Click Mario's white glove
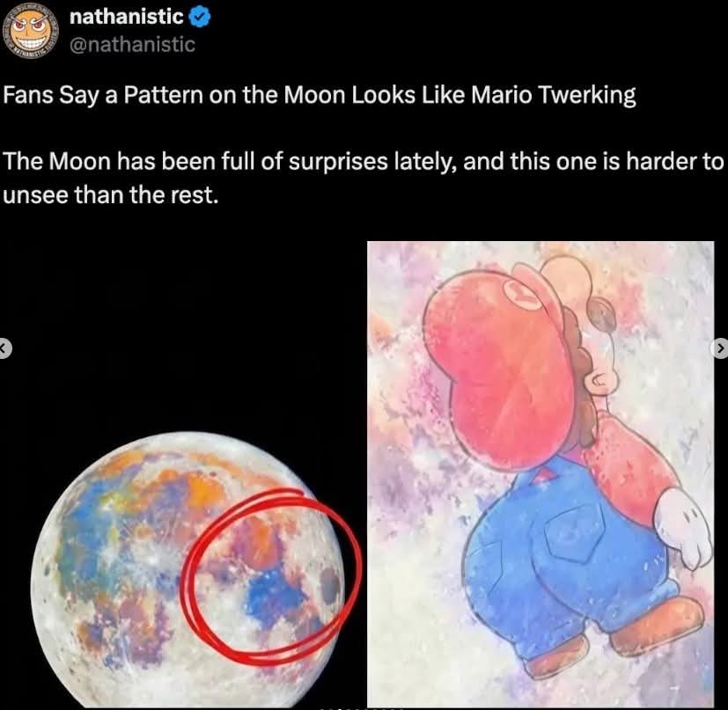This screenshot has height=710, width=728. pyautogui.click(x=685, y=529)
